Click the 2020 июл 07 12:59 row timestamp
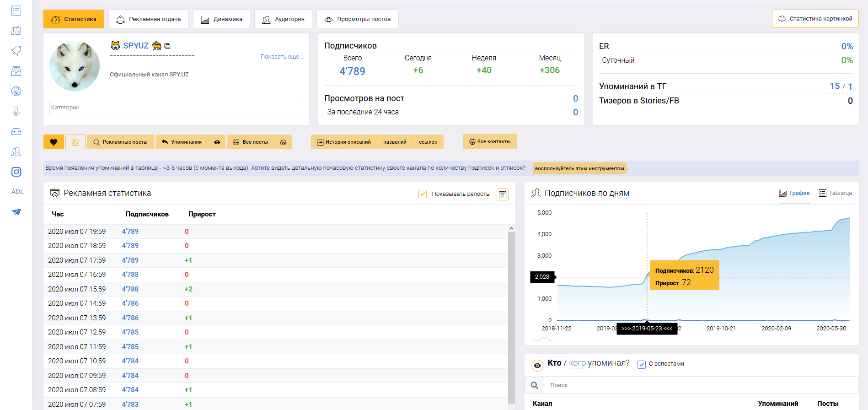This screenshot has width=868, height=410. [x=77, y=332]
